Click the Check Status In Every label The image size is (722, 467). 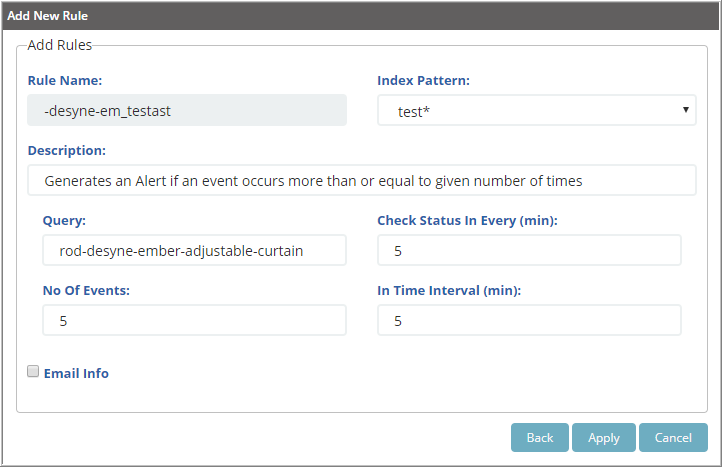coord(467,221)
